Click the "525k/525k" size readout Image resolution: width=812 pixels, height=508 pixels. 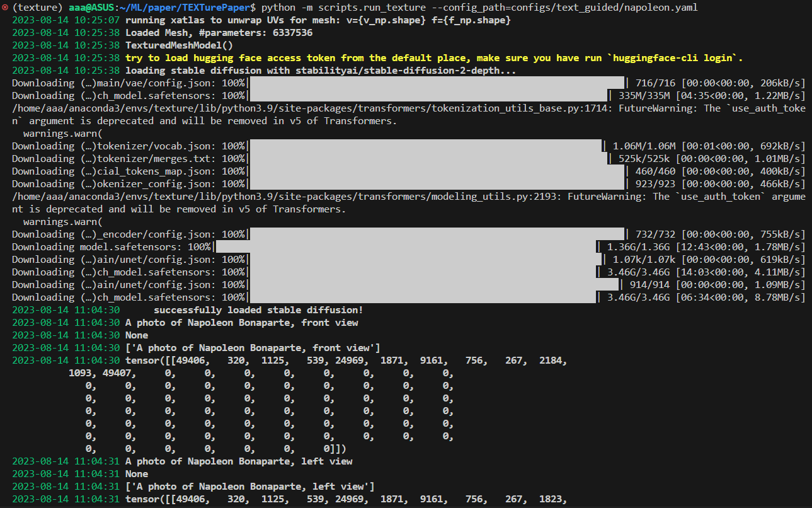pyautogui.click(x=644, y=159)
